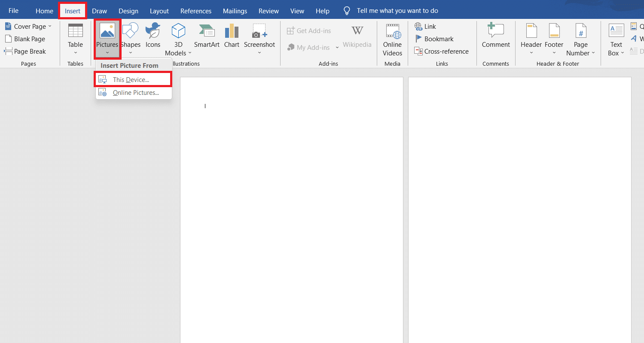Click Get Add-ins

coord(309,31)
